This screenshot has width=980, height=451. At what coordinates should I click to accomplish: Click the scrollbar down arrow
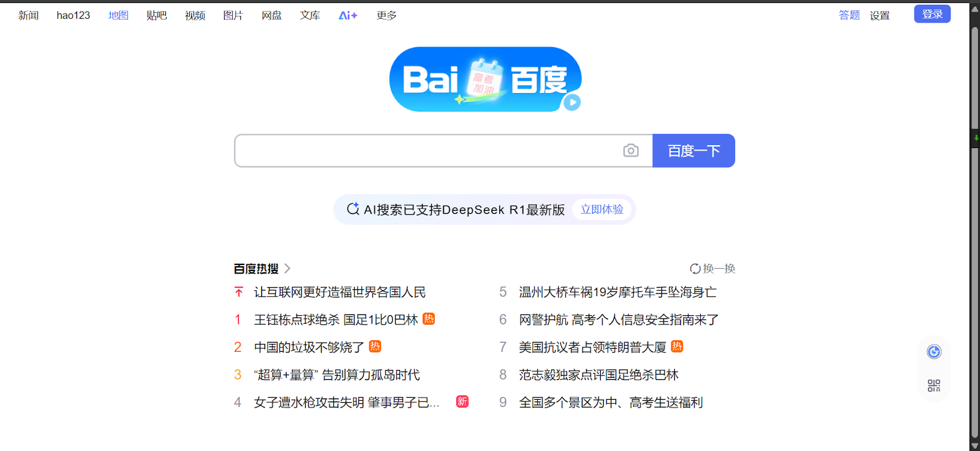point(975,445)
